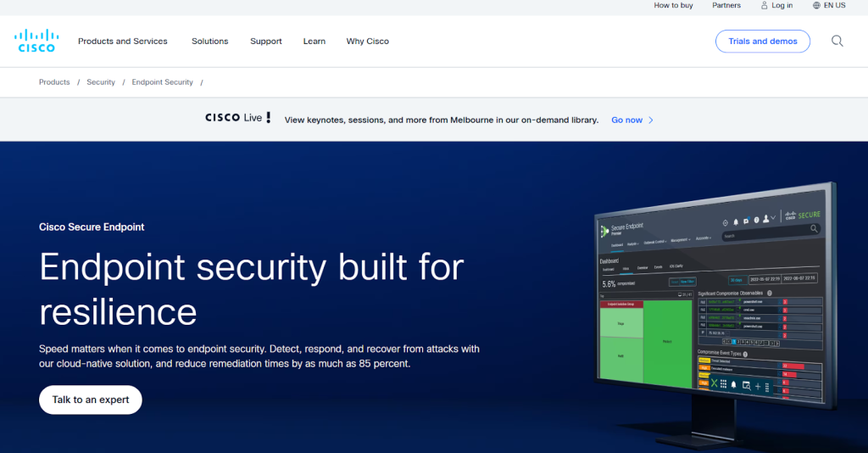Viewport: 868px width, 453px height.
Task: Click the Endpoint security built for resilience headline
Action: (251, 289)
